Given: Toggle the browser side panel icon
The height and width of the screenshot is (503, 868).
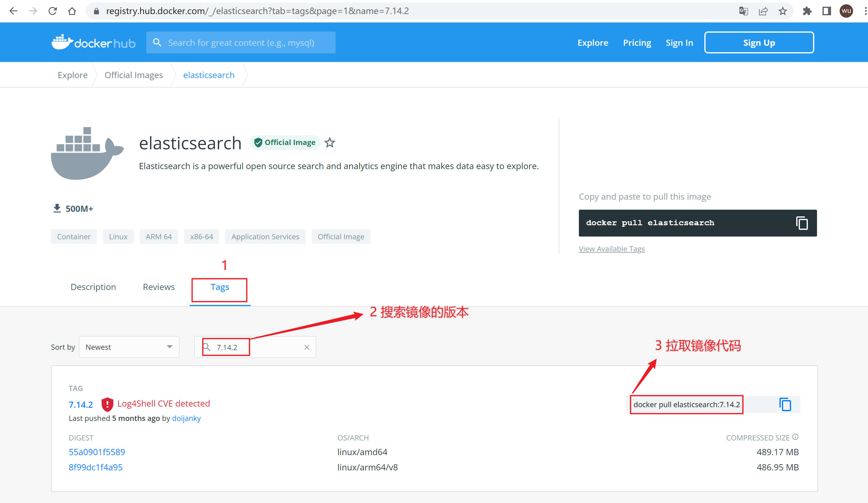Looking at the screenshot, I should 826,11.
